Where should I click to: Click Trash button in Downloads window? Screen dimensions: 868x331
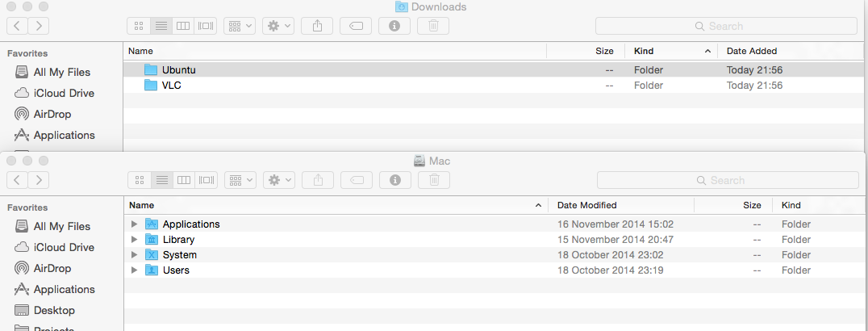pyautogui.click(x=433, y=26)
